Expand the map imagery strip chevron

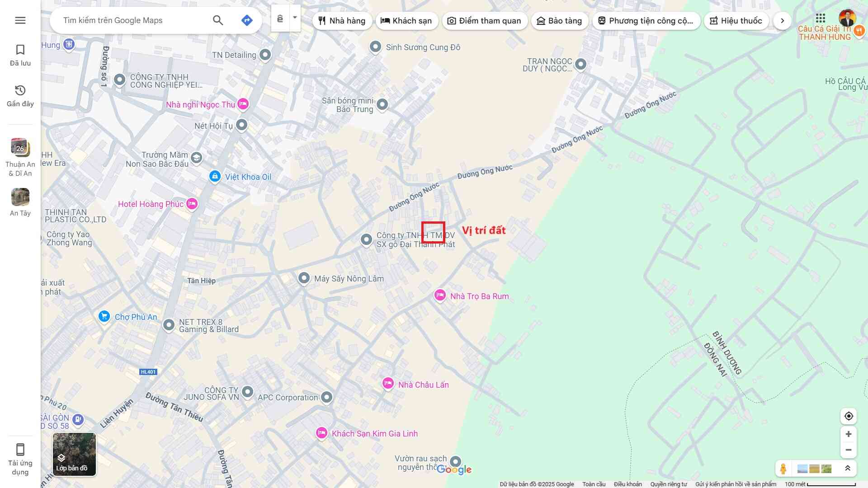(848, 469)
